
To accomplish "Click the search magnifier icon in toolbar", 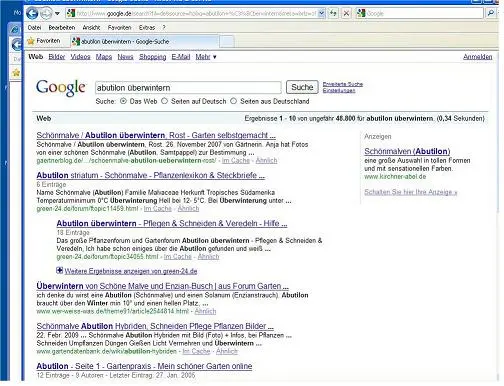I will pyautogui.click(x=491, y=13).
